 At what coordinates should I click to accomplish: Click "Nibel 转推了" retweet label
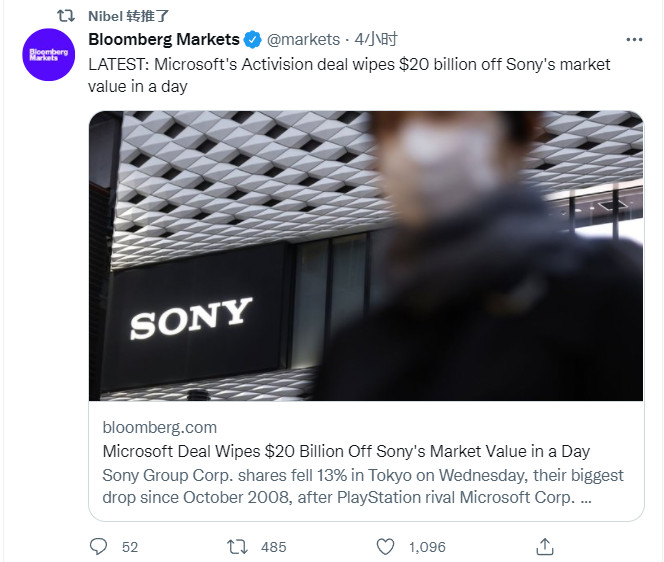[x=128, y=16]
